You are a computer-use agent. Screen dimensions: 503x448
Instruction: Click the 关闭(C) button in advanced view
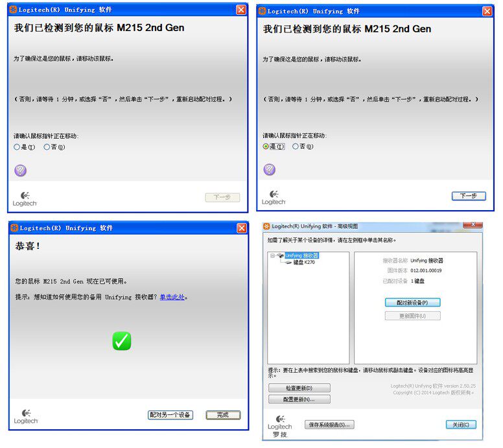(x=461, y=425)
